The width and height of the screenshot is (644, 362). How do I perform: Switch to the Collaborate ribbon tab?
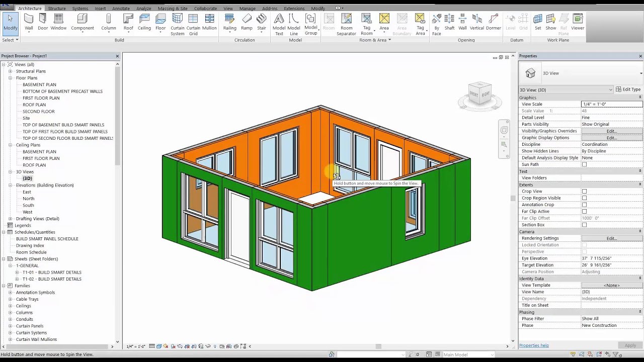[x=205, y=9]
